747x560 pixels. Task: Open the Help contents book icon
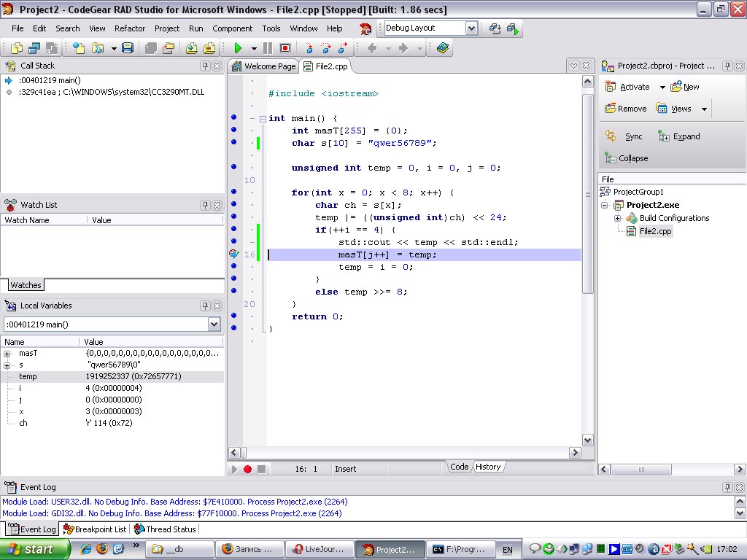[443, 48]
